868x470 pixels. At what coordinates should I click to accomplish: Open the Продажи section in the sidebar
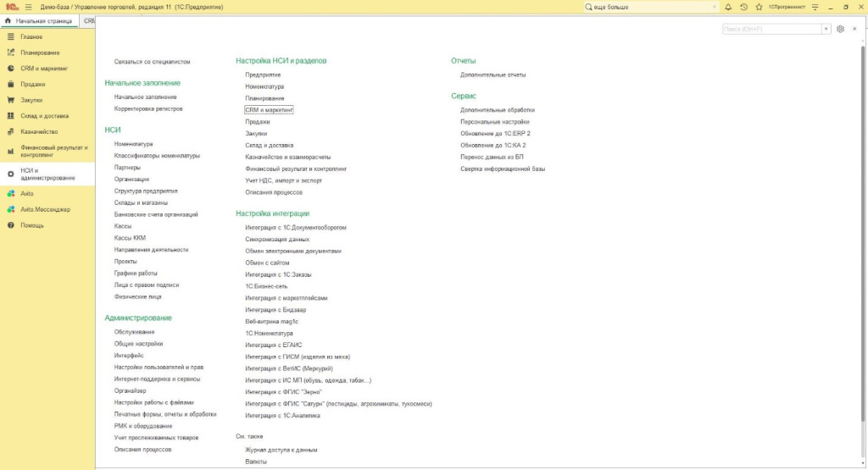(x=33, y=84)
